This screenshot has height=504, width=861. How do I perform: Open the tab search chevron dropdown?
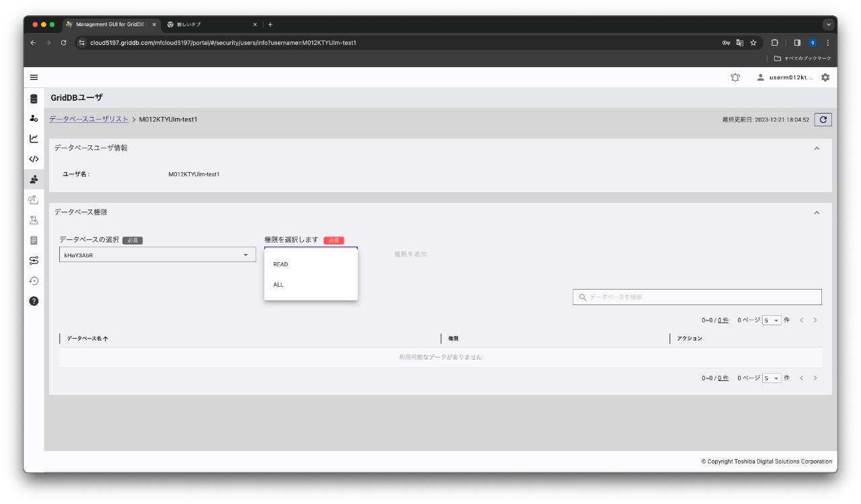pos(829,24)
